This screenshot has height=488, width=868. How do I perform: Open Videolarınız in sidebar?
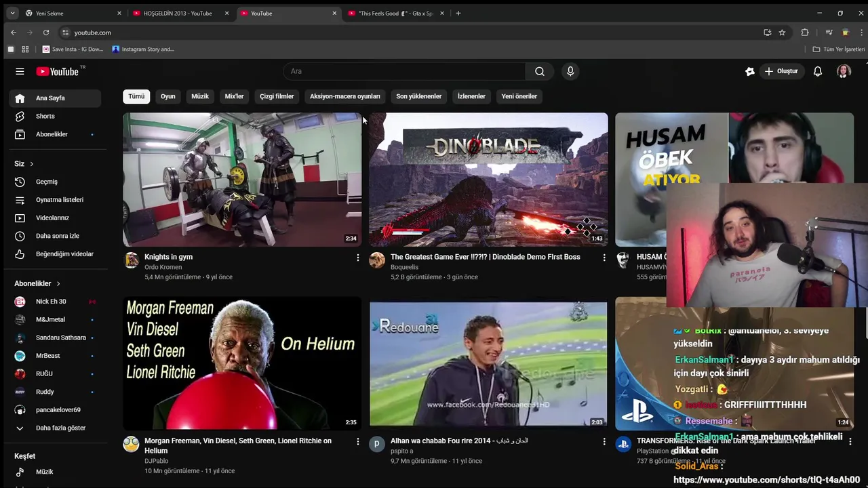(x=55, y=218)
